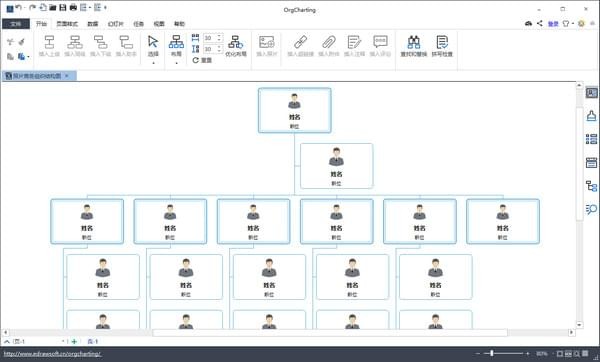This screenshot has height=362, width=600.
Task: Click Insert Attachment paperclip icon
Action: 329,42
